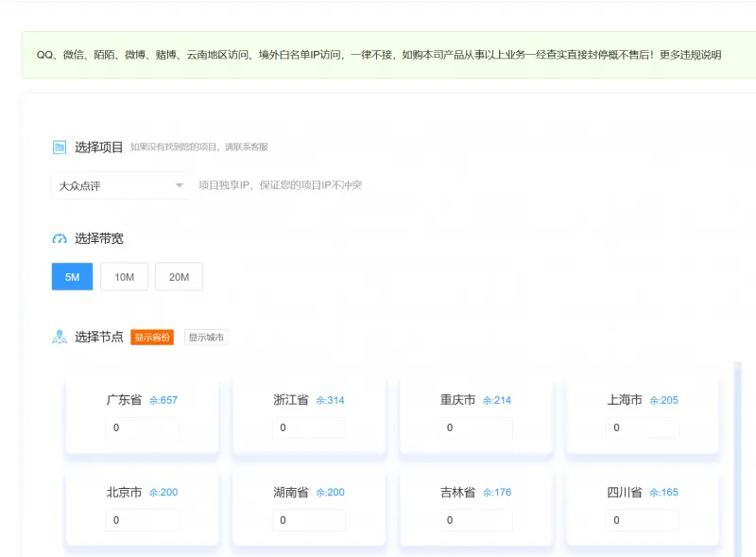
Task: Click the speedometer icon beside 选择带宽
Action: point(58,238)
